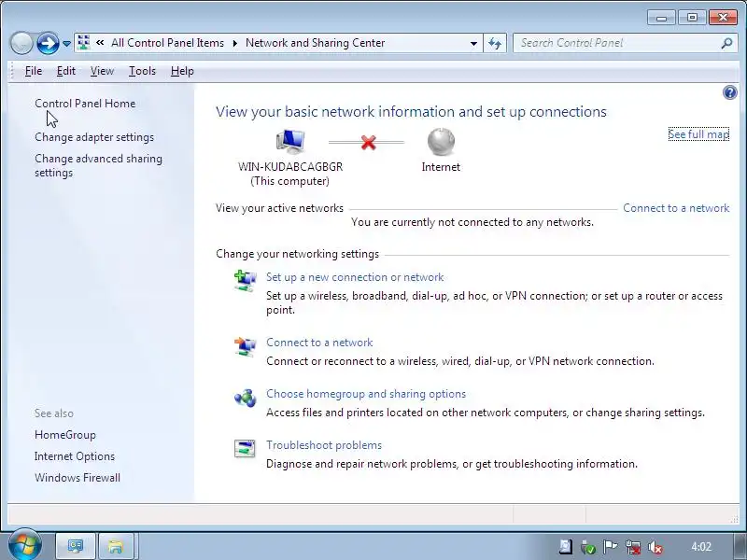Click the Troubleshoot problems icon
The width and height of the screenshot is (747, 560).
[245, 449]
